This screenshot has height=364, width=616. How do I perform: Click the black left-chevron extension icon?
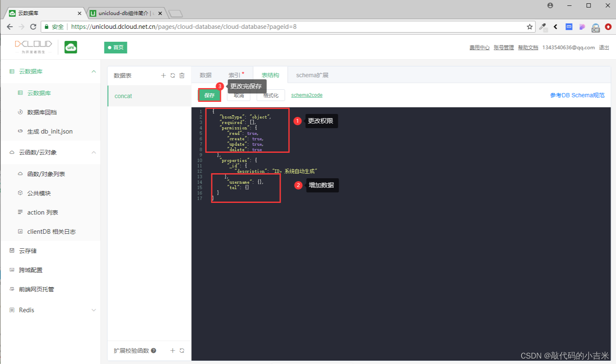pos(555,27)
